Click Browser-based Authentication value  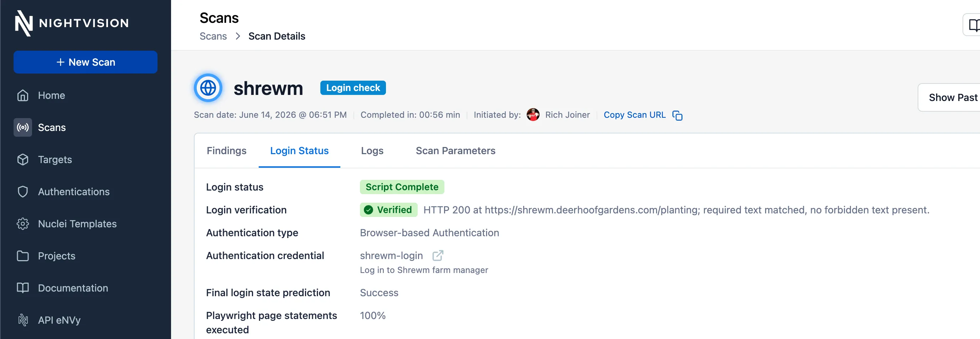[x=429, y=233]
